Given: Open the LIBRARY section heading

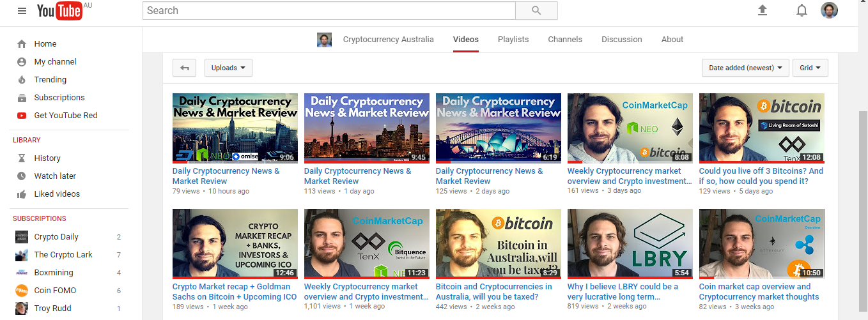Looking at the screenshot, I should tap(27, 140).
